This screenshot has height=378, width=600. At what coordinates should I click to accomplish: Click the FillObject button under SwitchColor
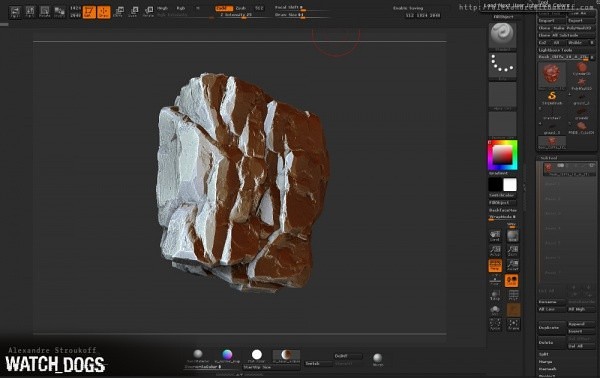[502, 203]
